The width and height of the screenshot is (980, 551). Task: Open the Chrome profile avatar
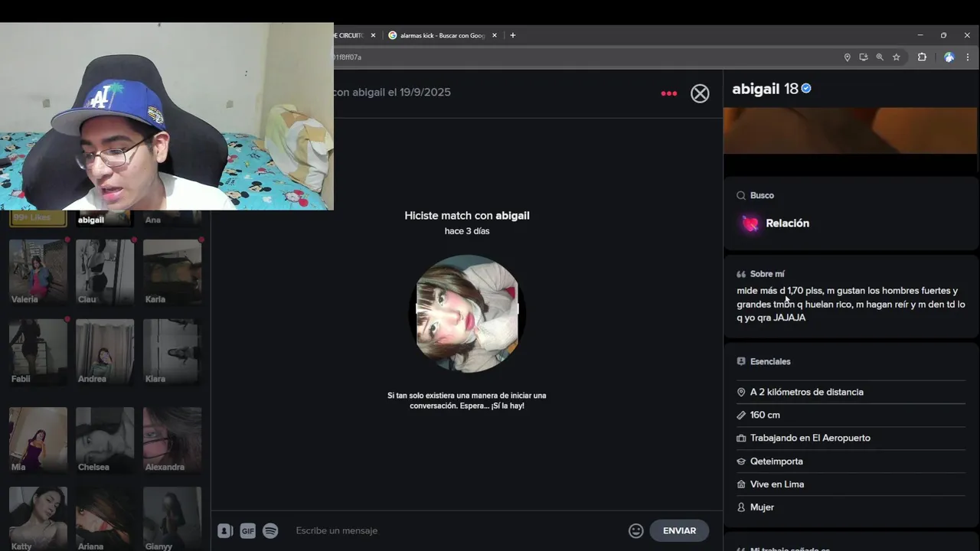pyautogui.click(x=949, y=57)
